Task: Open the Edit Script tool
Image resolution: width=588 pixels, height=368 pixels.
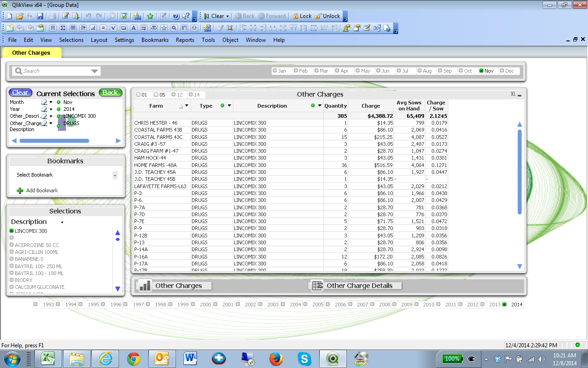Action: click(x=66, y=16)
